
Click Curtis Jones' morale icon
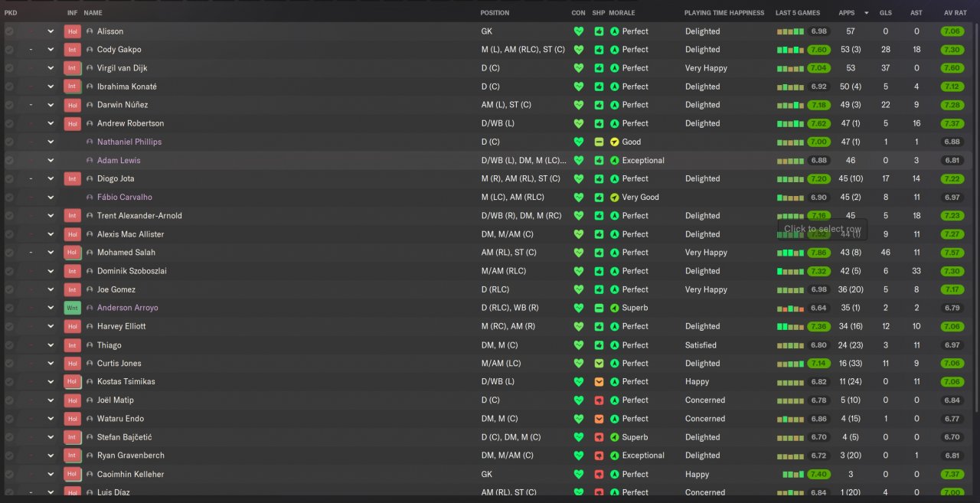pos(614,364)
